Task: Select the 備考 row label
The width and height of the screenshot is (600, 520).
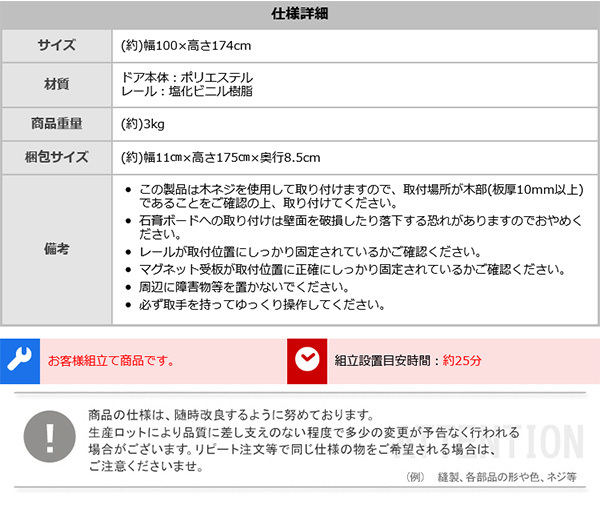Action: click(x=57, y=249)
